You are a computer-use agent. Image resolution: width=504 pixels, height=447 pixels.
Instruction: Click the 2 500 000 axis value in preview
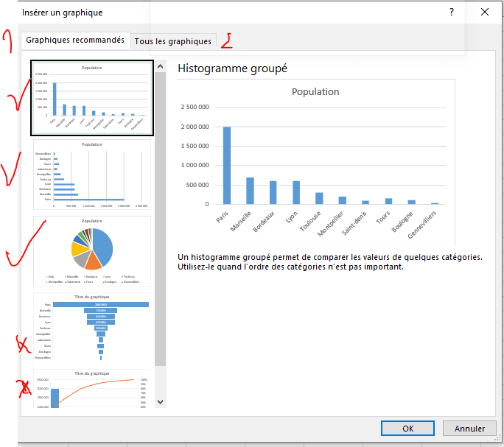[x=195, y=107]
